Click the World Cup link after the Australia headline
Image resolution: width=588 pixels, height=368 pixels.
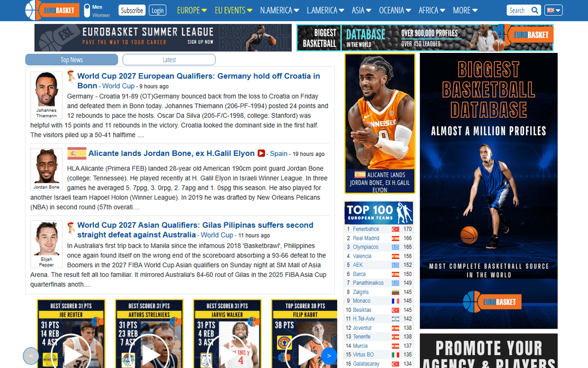click(x=217, y=235)
